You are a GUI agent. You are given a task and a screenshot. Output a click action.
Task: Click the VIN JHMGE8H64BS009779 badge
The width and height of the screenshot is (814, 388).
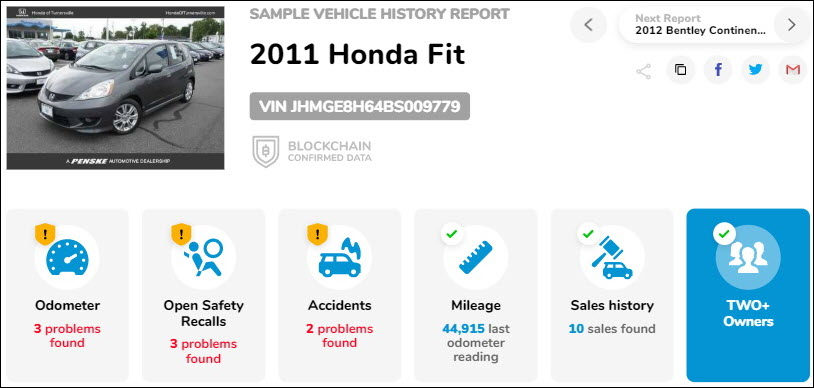click(360, 106)
